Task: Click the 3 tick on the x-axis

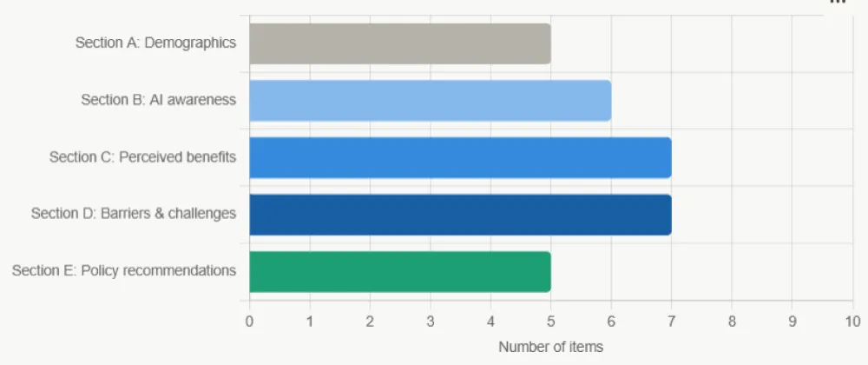Action: click(431, 322)
